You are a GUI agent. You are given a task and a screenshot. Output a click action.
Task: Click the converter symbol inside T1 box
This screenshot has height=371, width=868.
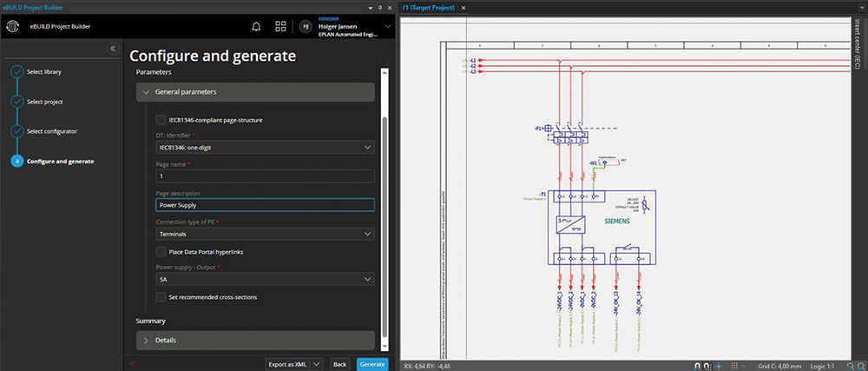(570, 224)
